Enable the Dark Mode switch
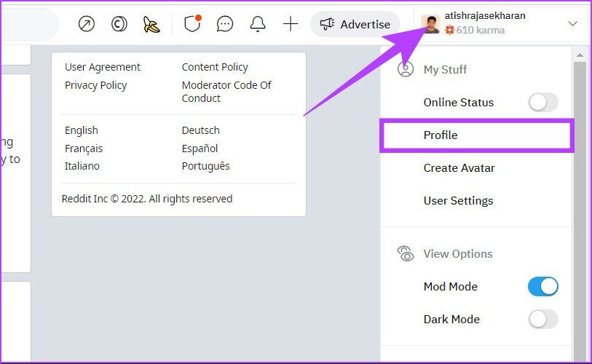 tap(543, 320)
